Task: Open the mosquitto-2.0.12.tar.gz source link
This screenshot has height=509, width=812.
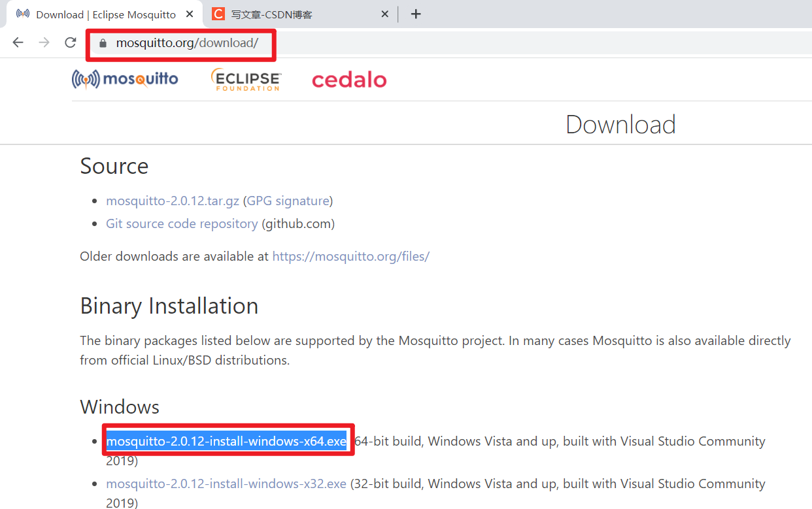Action: point(172,201)
